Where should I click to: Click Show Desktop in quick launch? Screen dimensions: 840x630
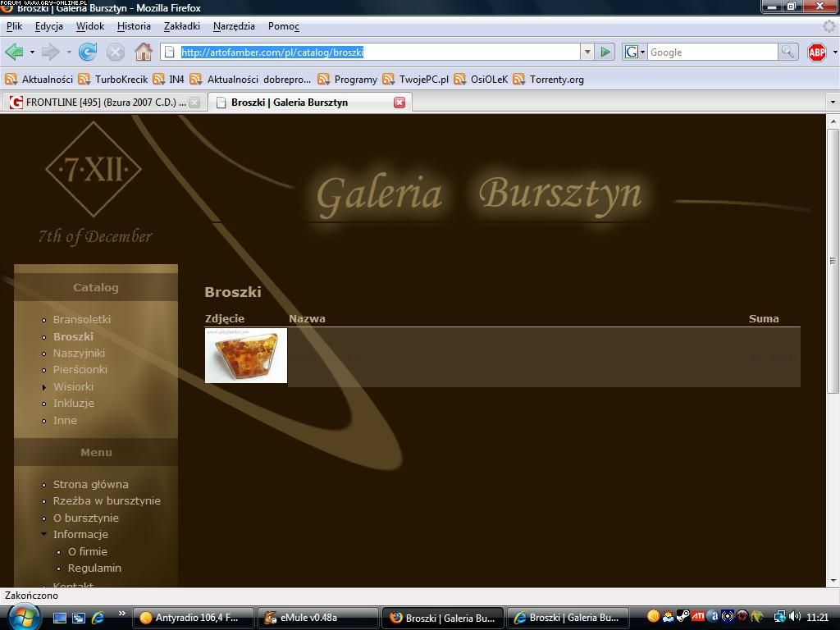click(59, 618)
